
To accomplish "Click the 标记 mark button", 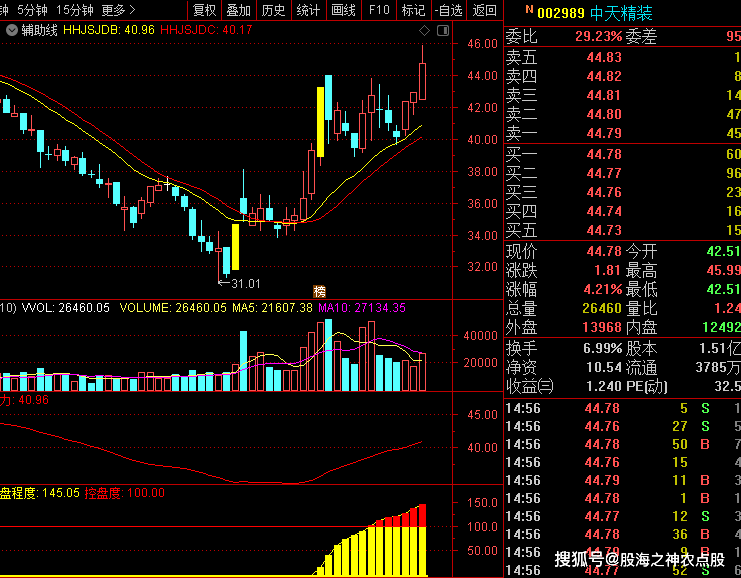I will point(413,10).
